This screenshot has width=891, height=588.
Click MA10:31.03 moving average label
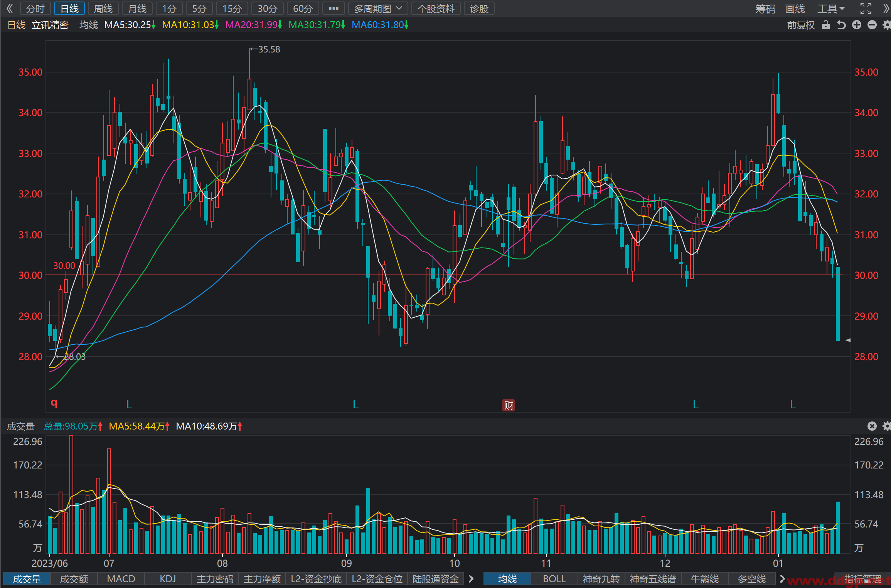click(190, 25)
